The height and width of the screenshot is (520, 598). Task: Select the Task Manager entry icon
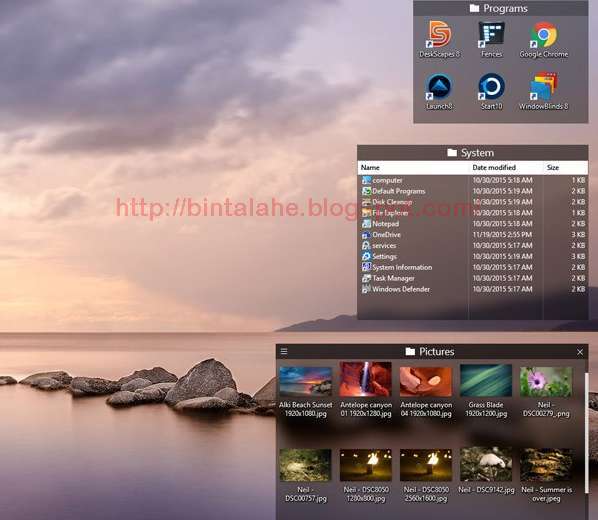[x=366, y=278]
